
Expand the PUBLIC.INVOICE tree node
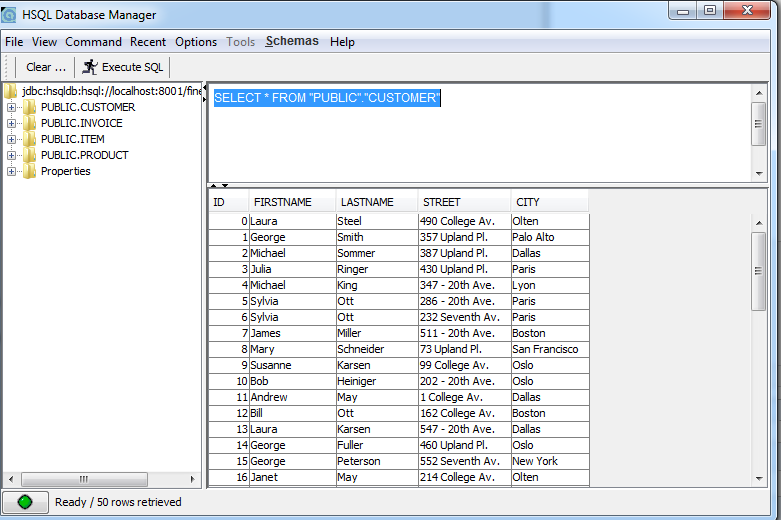(11, 123)
